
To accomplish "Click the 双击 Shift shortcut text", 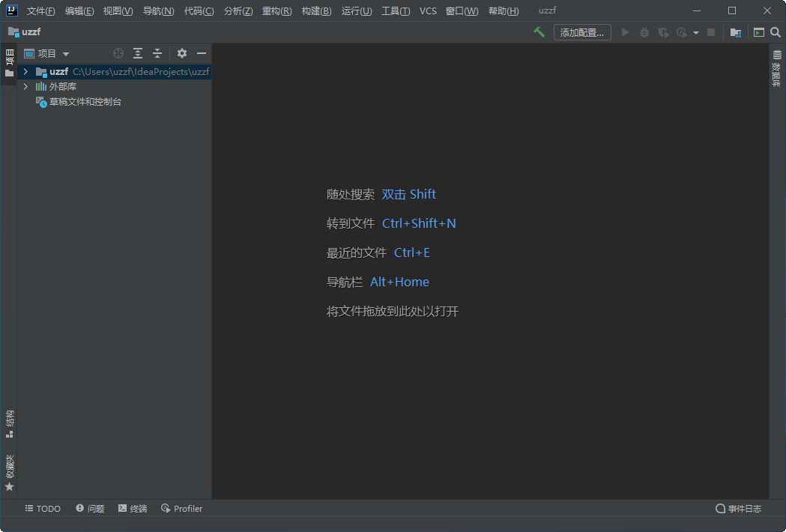I will coord(408,194).
